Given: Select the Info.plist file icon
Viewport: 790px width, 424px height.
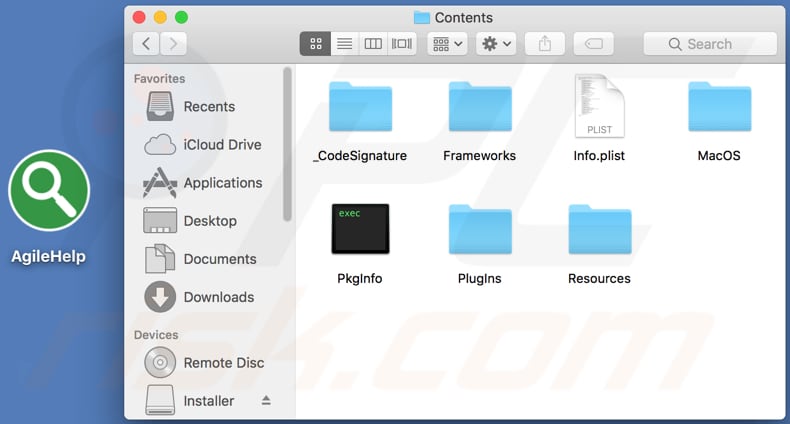Looking at the screenshot, I should (x=600, y=106).
